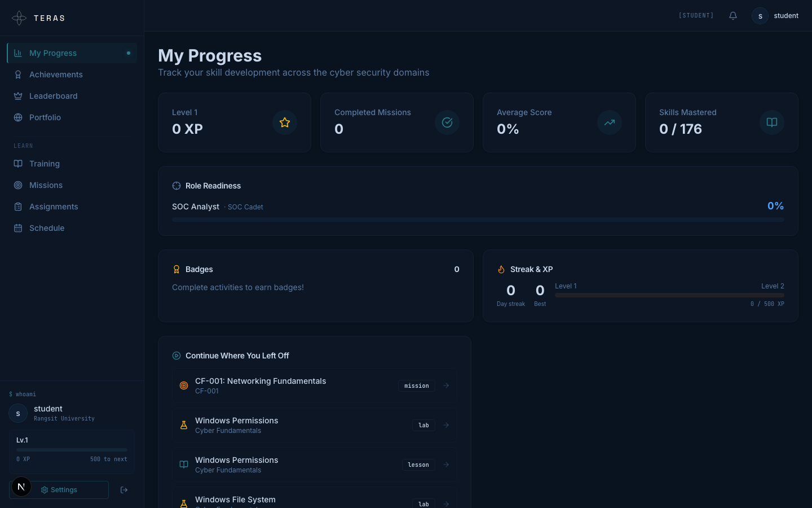The height and width of the screenshot is (508, 812).
Task: Click the TERAS logo icon
Action: (19, 18)
